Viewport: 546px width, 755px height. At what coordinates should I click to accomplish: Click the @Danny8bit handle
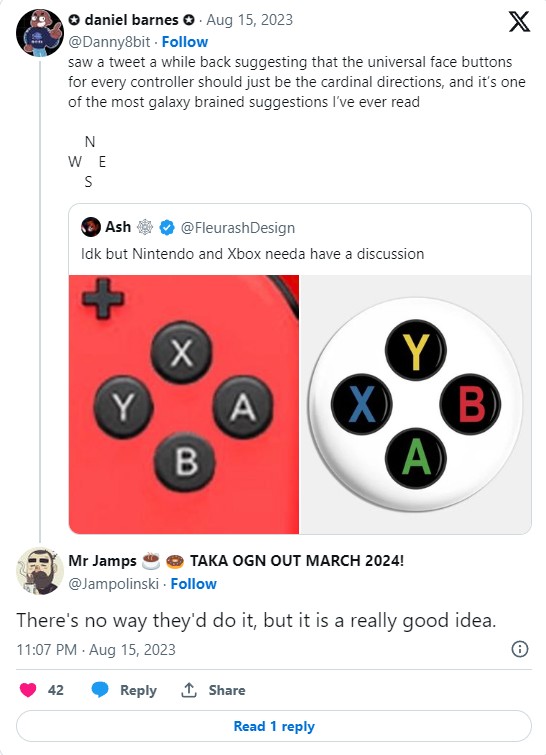coord(109,42)
